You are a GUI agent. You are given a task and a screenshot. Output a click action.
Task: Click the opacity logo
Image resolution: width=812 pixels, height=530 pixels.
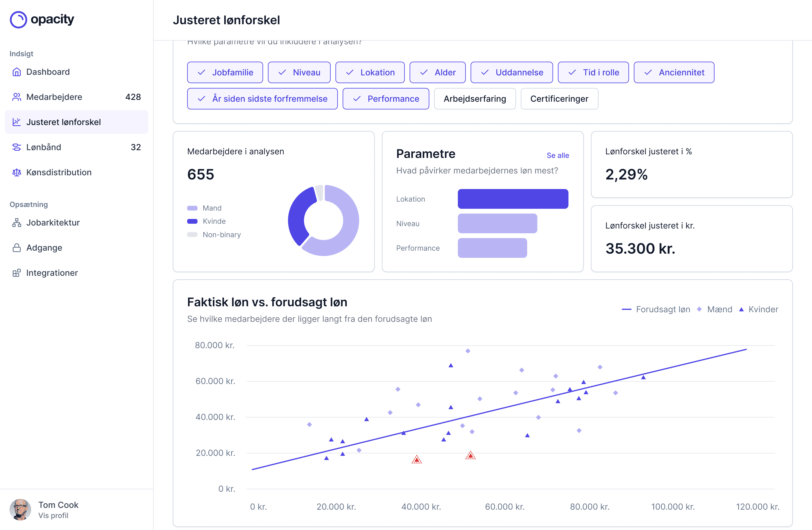pos(42,19)
